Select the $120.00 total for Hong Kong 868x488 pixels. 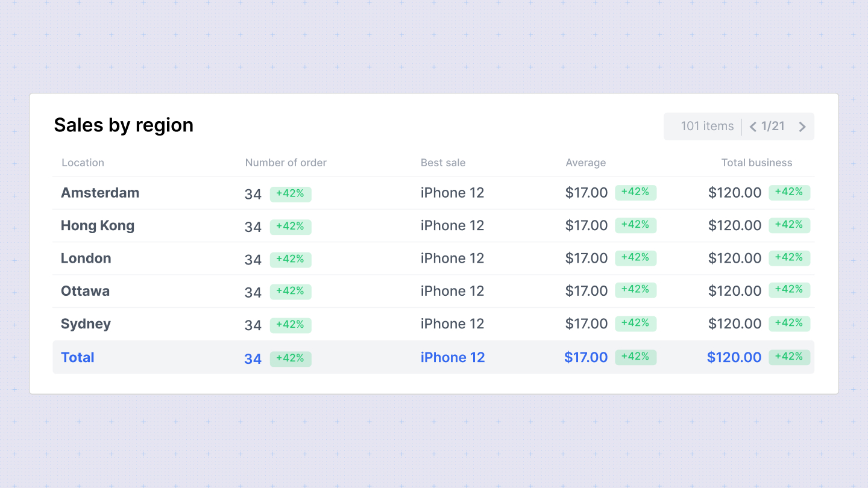tap(735, 225)
